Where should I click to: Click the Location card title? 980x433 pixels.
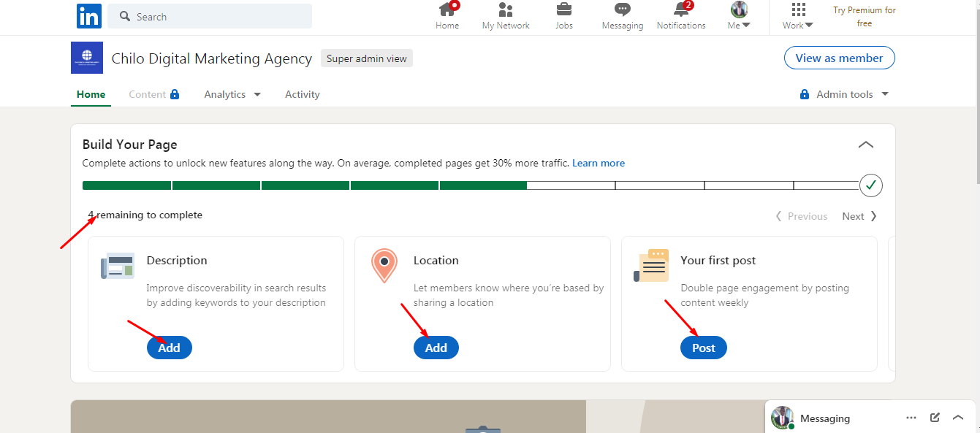(x=436, y=260)
